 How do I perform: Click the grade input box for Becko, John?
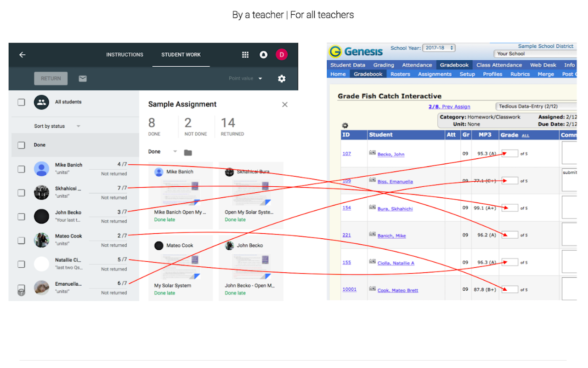[509, 153]
